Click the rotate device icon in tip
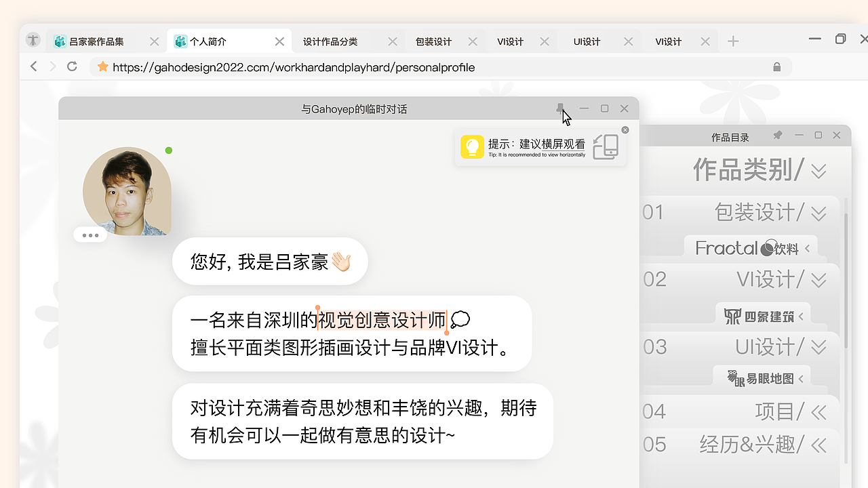Viewport: 868px width, 488px height. (x=606, y=147)
